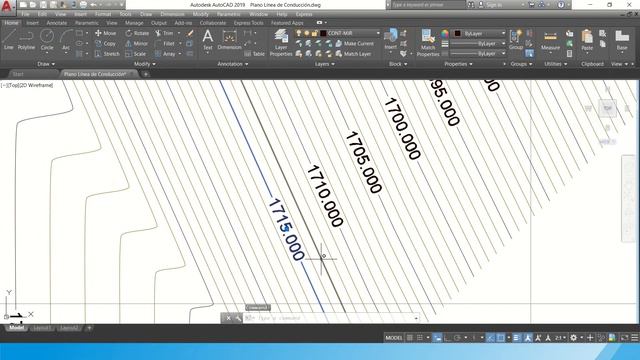Switch to the Parametric ribbon tab

pos(87,23)
